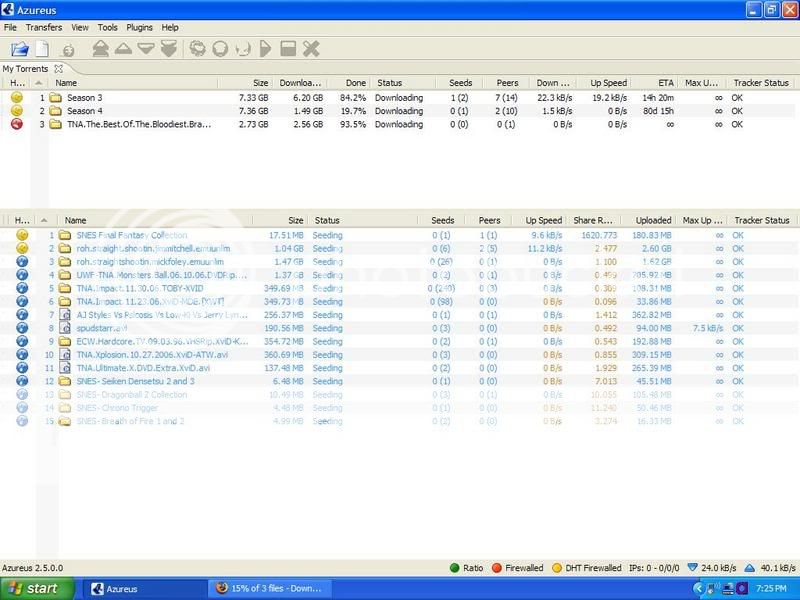This screenshot has height=600, width=800.
Task: Click the folder icon next to Season 4
Action: (x=56, y=111)
